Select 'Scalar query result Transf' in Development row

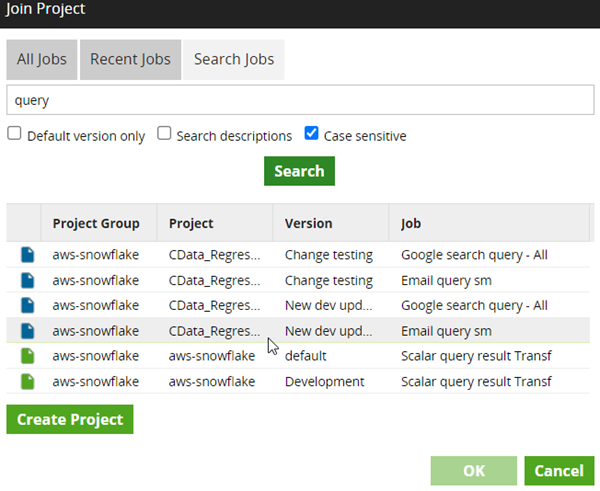coord(476,382)
